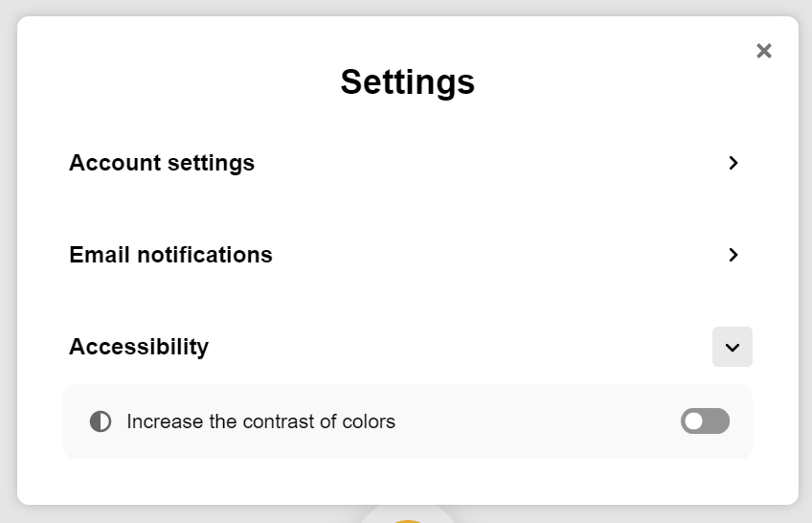Viewport: 812px width, 523px height.
Task: Click the half-circle contrast icon
Action: click(101, 421)
